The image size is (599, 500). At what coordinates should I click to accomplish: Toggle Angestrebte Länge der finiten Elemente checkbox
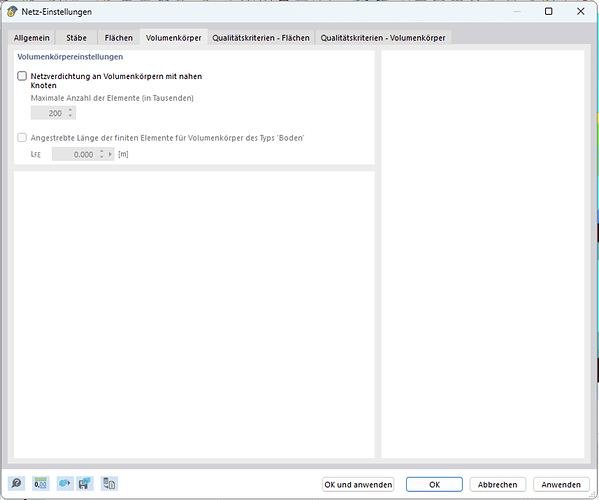click(22, 138)
